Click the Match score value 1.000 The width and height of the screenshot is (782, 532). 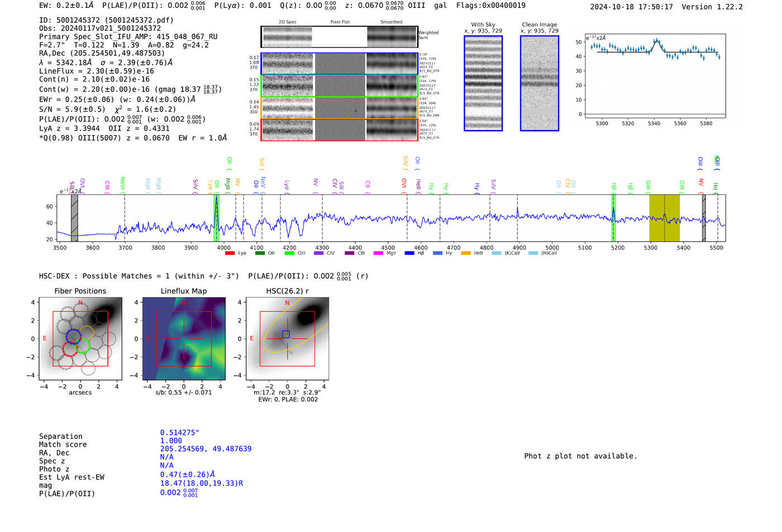pyautogui.click(x=171, y=440)
